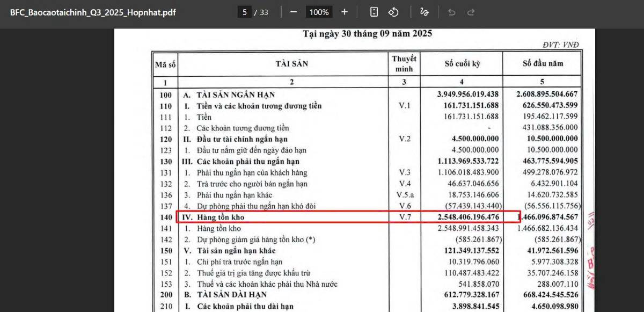Undo the last annotation

[451, 12]
